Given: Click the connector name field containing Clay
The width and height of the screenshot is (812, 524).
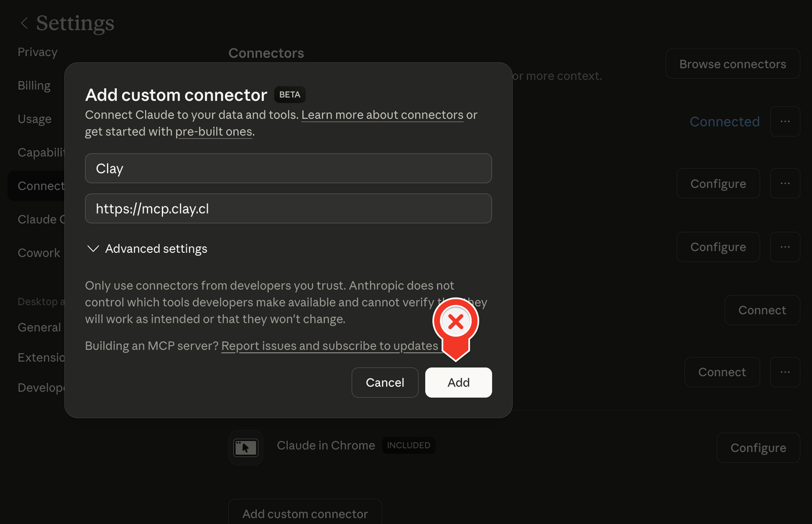Looking at the screenshot, I should point(288,168).
